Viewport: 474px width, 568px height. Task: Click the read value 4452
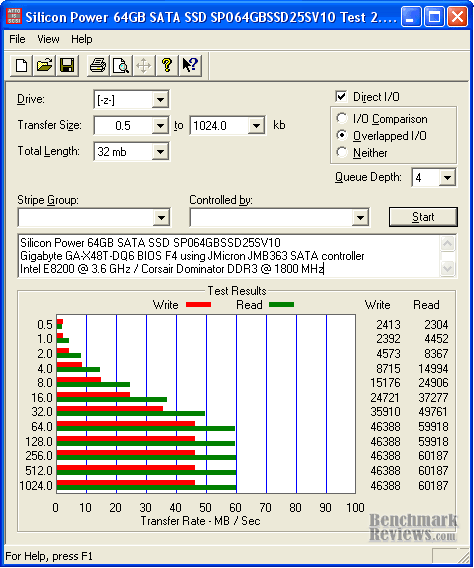point(436,339)
